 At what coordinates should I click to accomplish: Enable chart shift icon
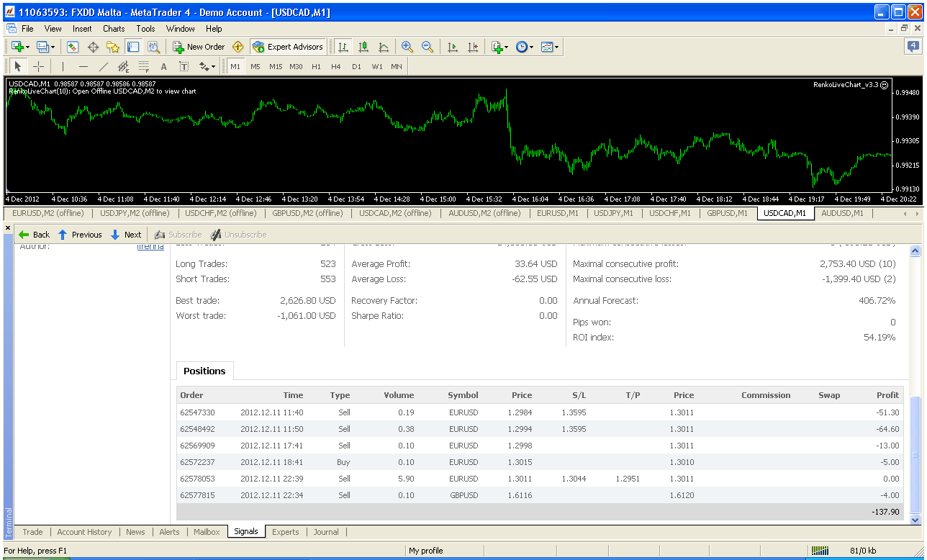(x=473, y=47)
